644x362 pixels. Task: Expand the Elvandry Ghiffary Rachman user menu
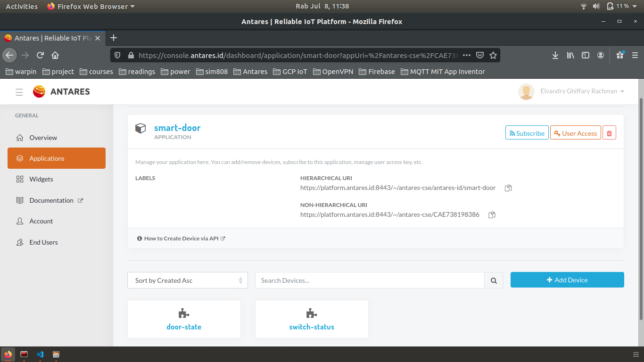pyautogui.click(x=571, y=91)
